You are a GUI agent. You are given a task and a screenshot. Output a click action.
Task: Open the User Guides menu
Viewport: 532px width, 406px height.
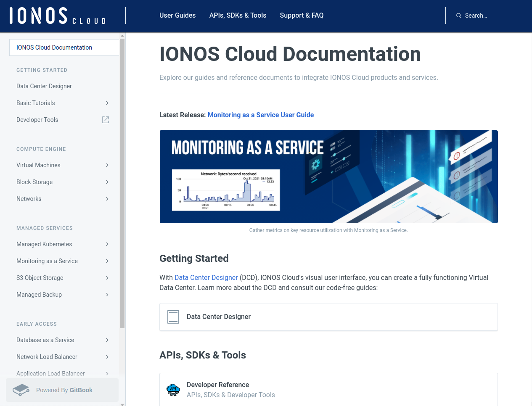177,16
